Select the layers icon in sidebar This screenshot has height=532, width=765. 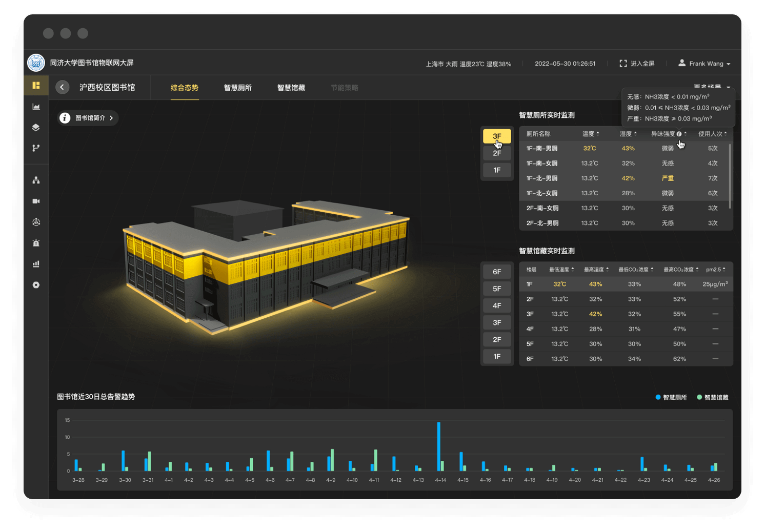pyautogui.click(x=36, y=127)
